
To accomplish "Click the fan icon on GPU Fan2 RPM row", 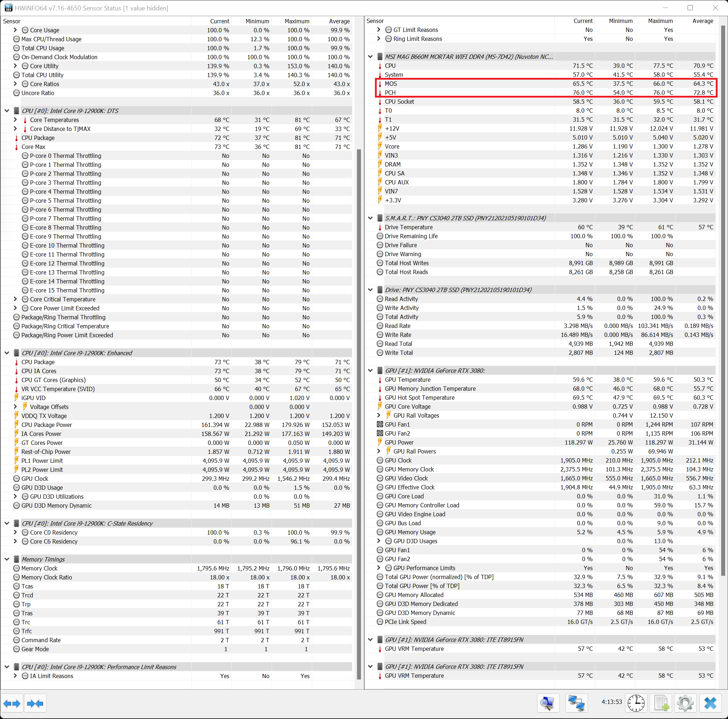I will coord(380,433).
